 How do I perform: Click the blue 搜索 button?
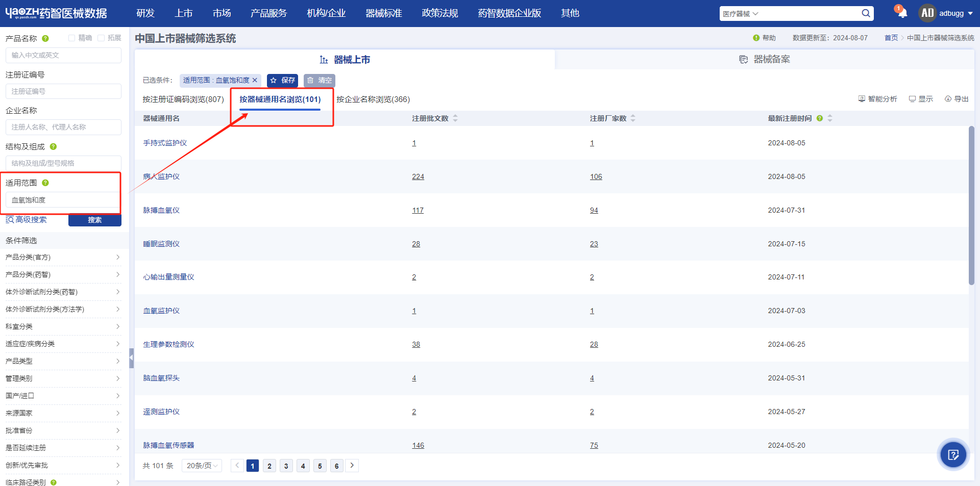[x=95, y=220]
